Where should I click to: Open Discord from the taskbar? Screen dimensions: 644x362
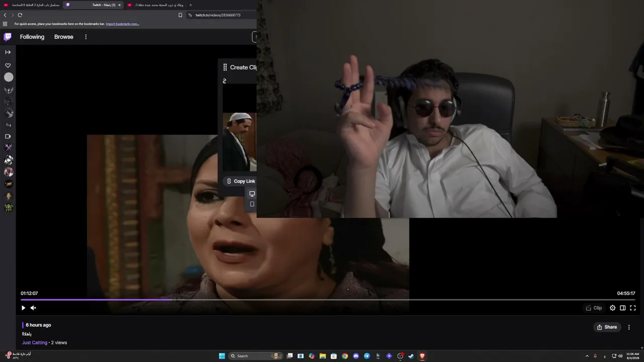click(356, 356)
